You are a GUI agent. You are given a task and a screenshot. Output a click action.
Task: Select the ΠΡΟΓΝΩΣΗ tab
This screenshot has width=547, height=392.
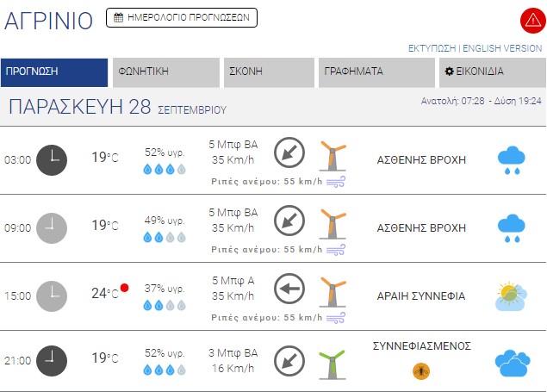(x=54, y=72)
